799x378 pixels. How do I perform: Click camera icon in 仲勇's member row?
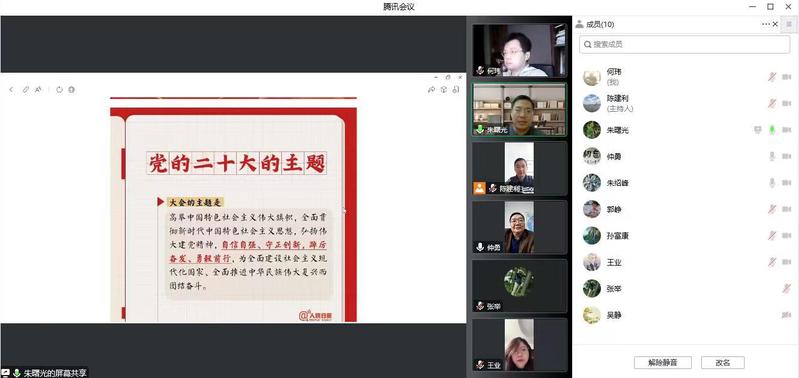pyautogui.click(x=786, y=156)
